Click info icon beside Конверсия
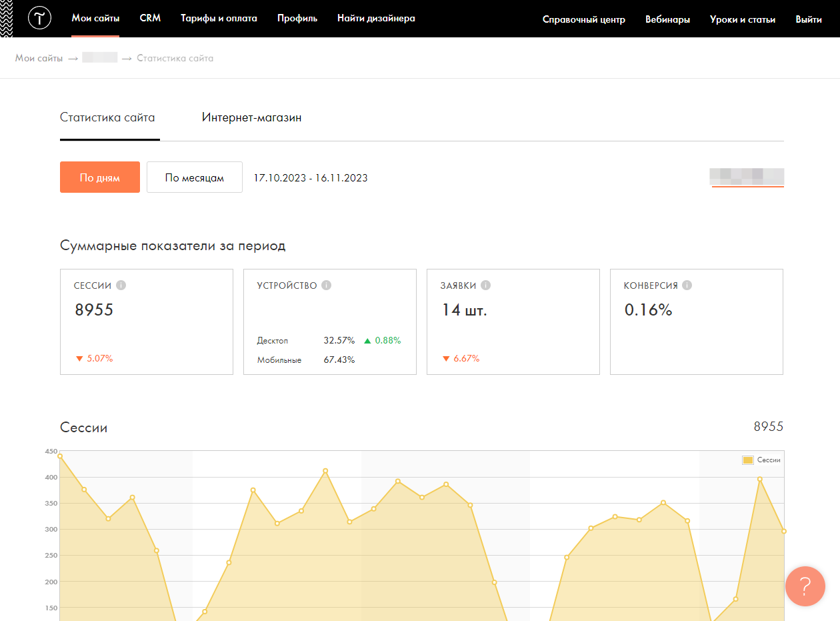Viewport: 840px width, 621px height. point(687,285)
